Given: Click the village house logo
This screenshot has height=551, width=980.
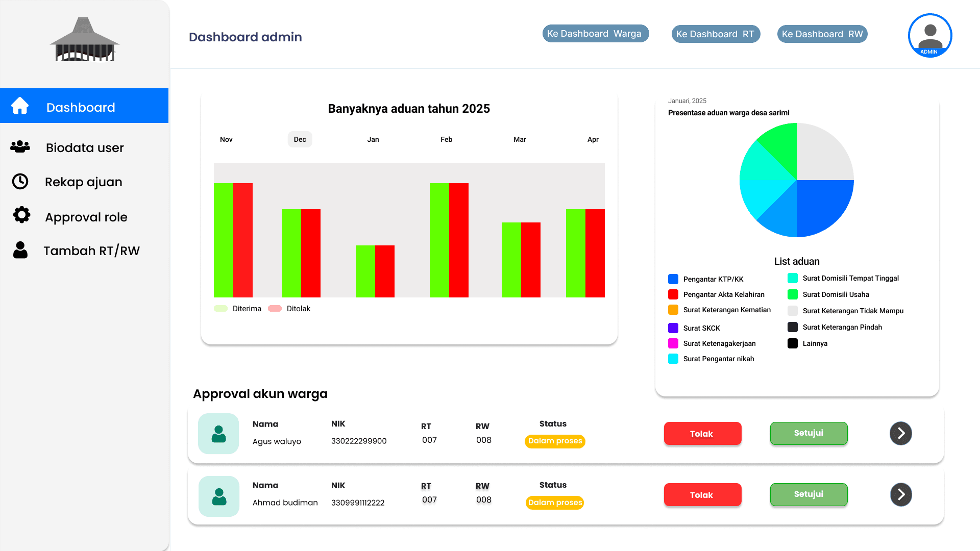Looking at the screenshot, I should [84, 41].
